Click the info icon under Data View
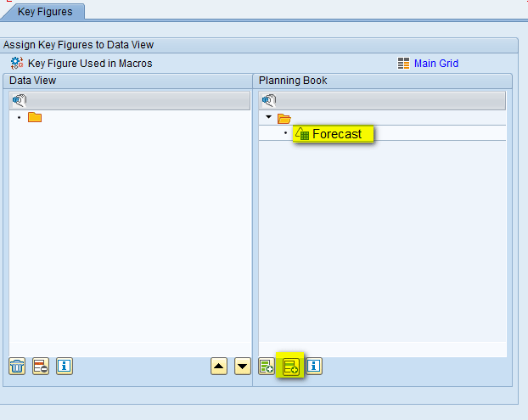 point(65,367)
